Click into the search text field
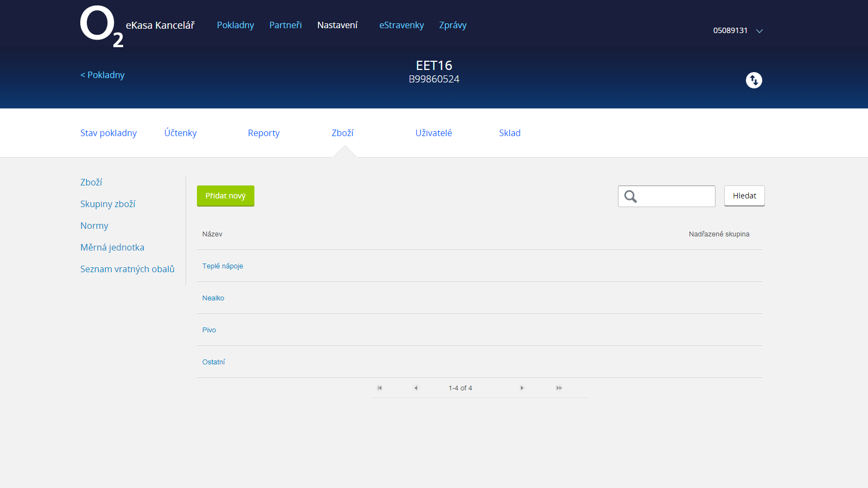Screen dimensions: 868x488 pos(675,196)
